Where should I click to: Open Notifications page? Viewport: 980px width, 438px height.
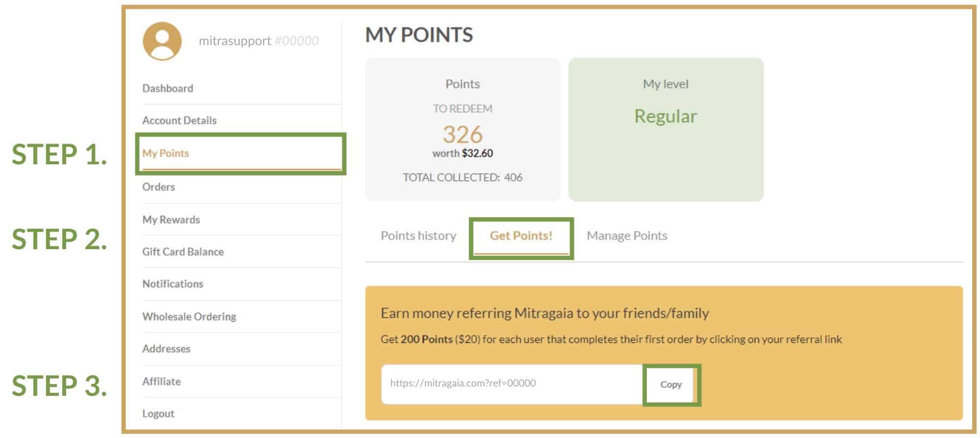pyautogui.click(x=172, y=283)
